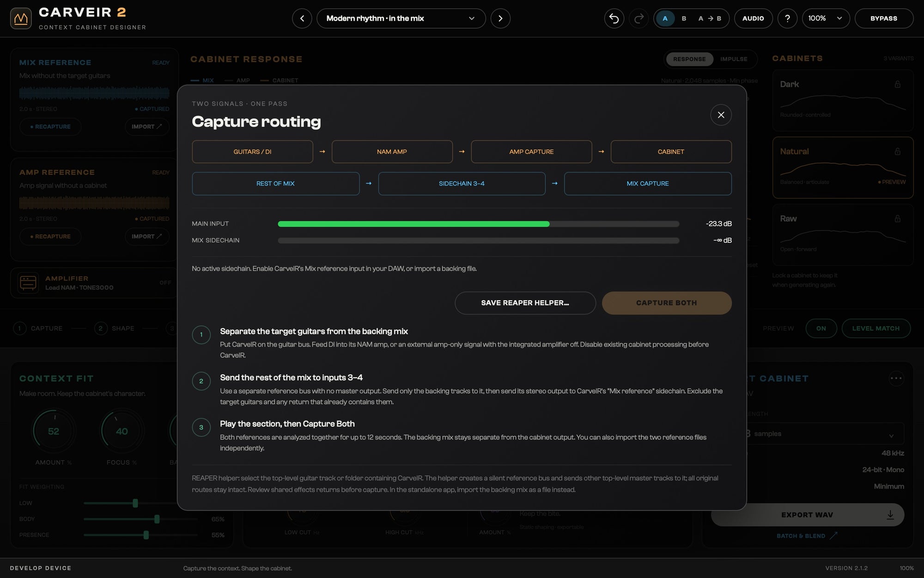Toggle LEVEL MATCH
924x578 pixels.
876,328
